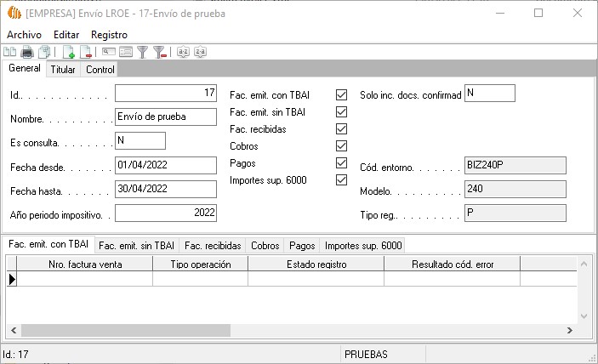Disable Importes sup. 6000 checkbox
Image resolution: width=598 pixels, height=364 pixels.
tap(342, 180)
